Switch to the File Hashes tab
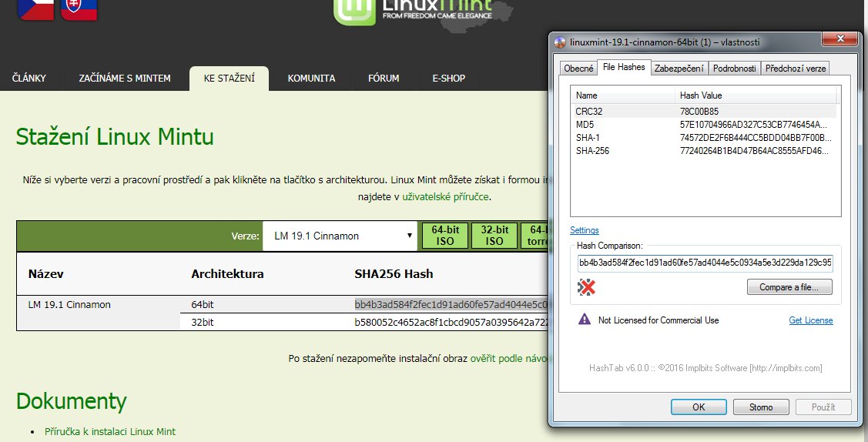868x442 pixels. pos(624,67)
